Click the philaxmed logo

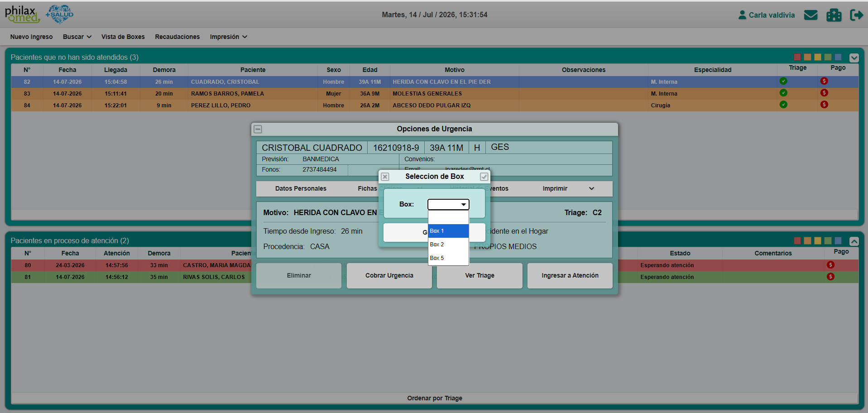(x=22, y=14)
